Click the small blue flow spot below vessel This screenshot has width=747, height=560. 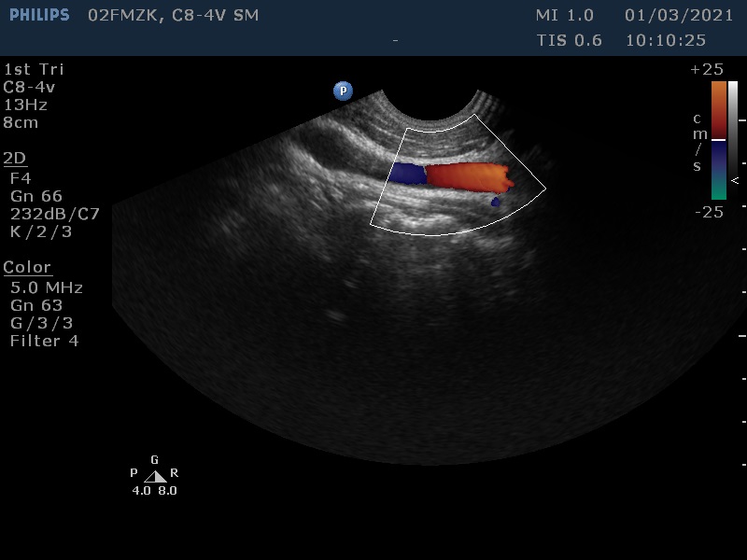(x=496, y=201)
